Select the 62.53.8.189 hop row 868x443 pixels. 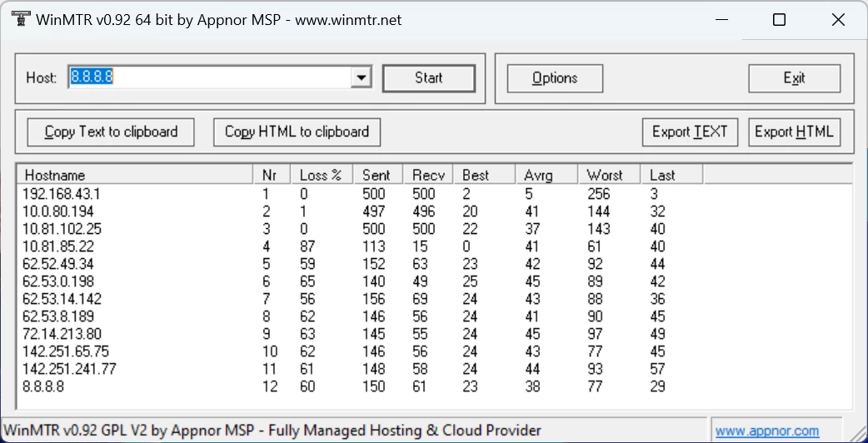point(435,316)
